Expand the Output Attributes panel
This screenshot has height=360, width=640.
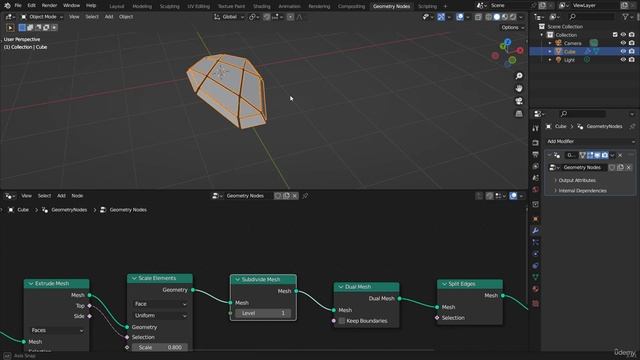(x=577, y=180)
